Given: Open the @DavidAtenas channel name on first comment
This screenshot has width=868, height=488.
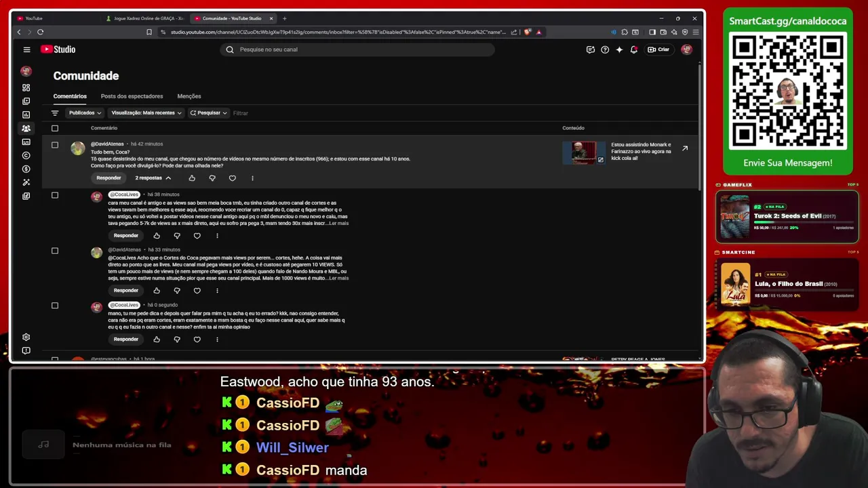Looking at the screenshot, I should click(x=107, y=144).
